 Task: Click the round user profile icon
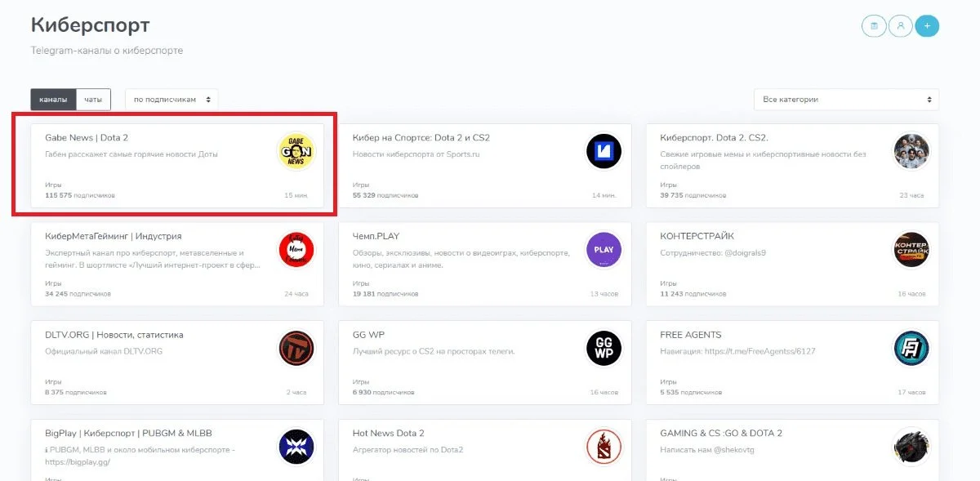pyautogui.click(x=901, y=26)
